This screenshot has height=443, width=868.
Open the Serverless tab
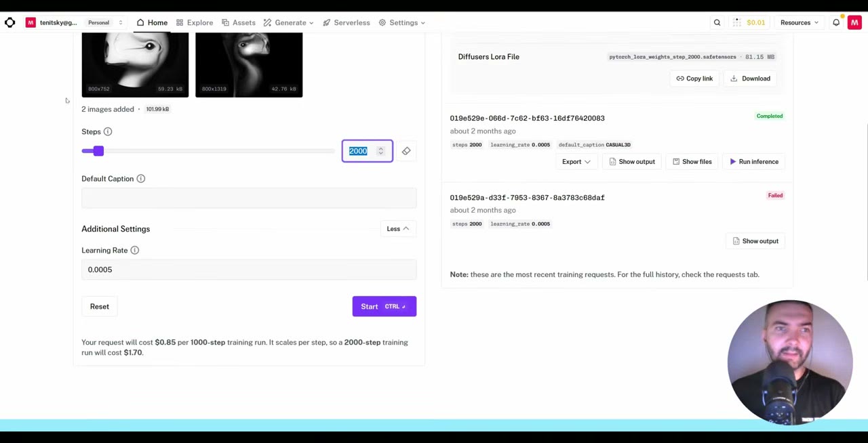[347, 22]
